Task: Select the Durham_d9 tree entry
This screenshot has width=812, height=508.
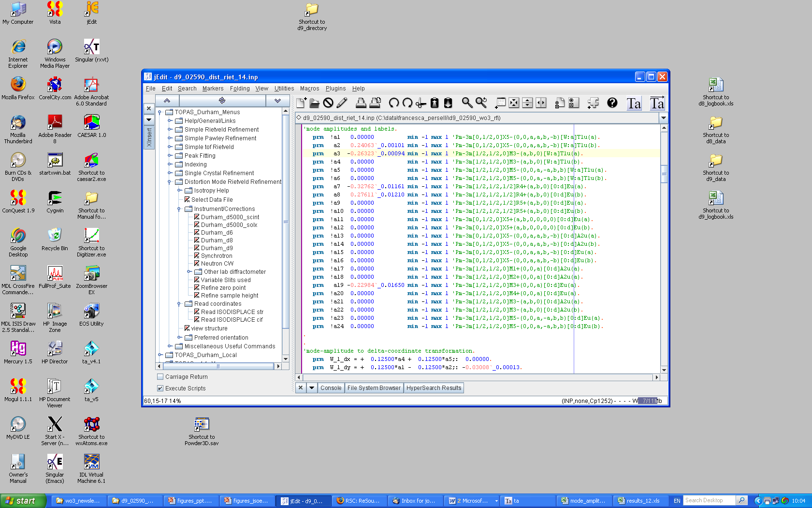Action: [x=217, y=248]
